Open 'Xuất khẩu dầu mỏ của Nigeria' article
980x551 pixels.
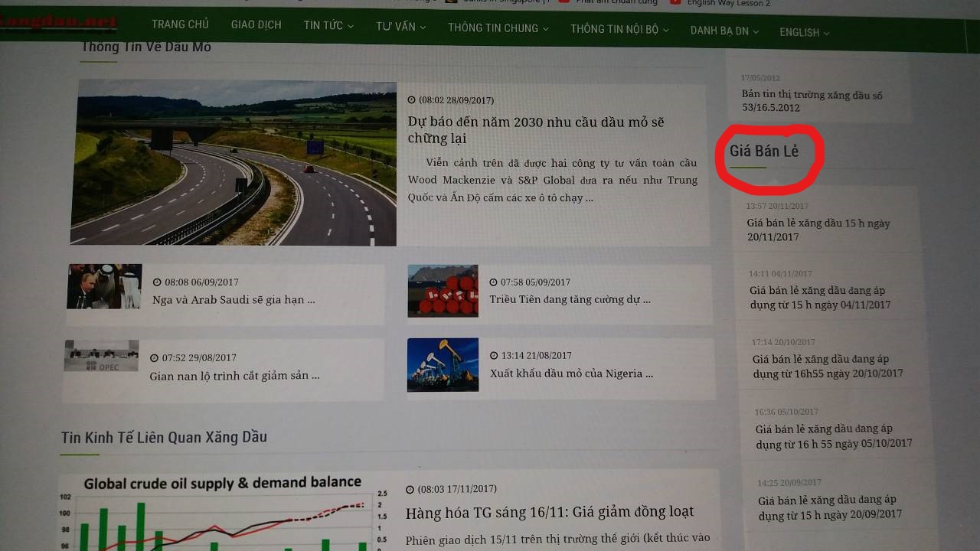(572, 374)
